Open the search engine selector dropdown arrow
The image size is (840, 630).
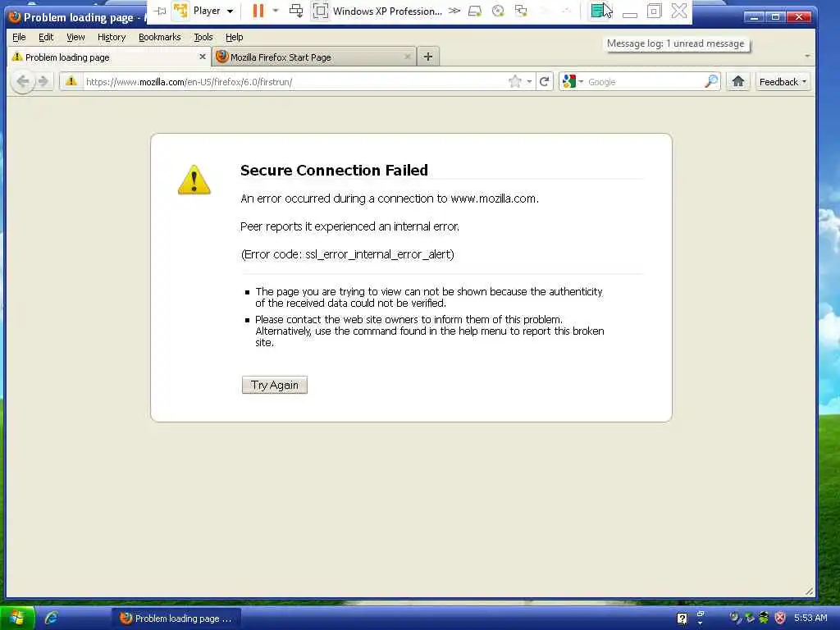pyautogui.click(x=581, y=81)
